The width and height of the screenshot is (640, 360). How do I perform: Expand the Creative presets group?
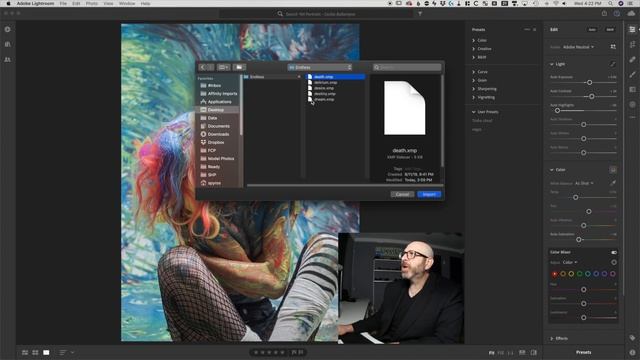473,49
